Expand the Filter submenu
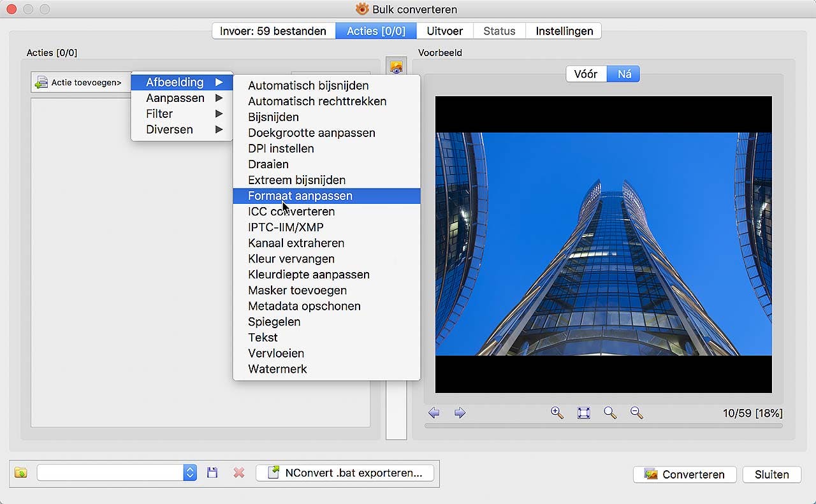Viewport: 816px width, 504px height. pyautogui.click(x=182, y=113)
